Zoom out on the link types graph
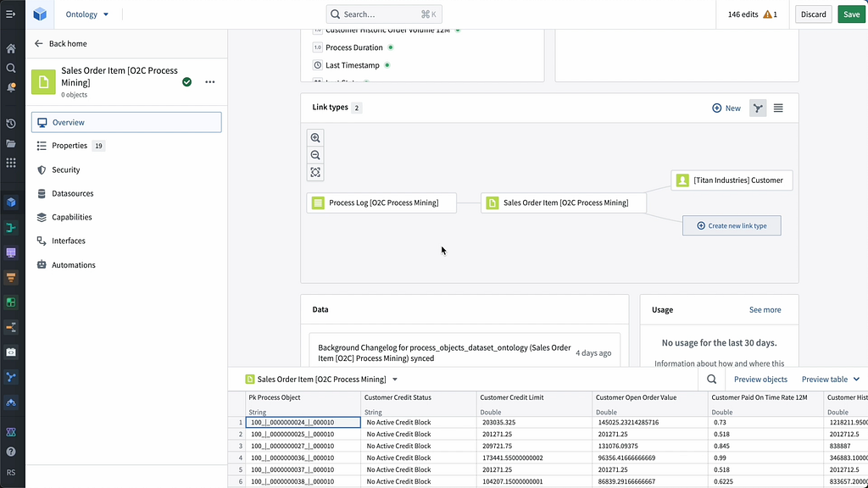 point(315,156)
